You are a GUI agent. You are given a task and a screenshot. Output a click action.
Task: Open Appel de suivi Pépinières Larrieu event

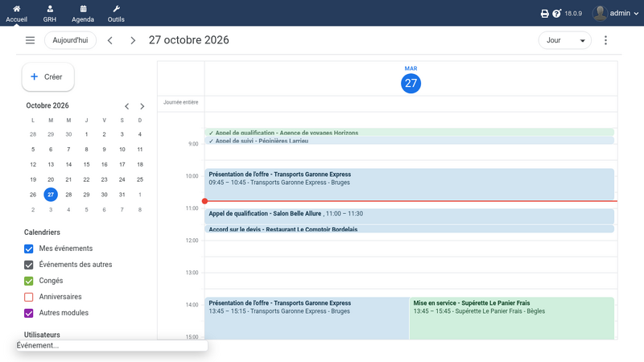point(409,140)
